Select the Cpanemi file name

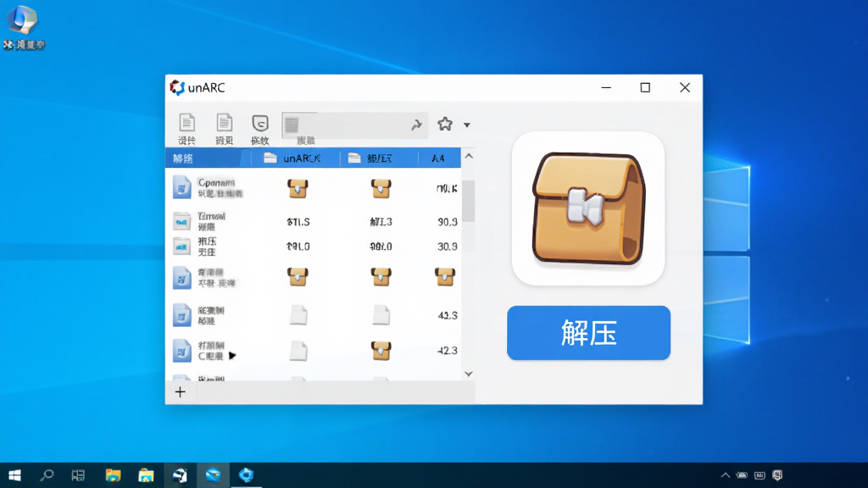click(x=216, y=183)
